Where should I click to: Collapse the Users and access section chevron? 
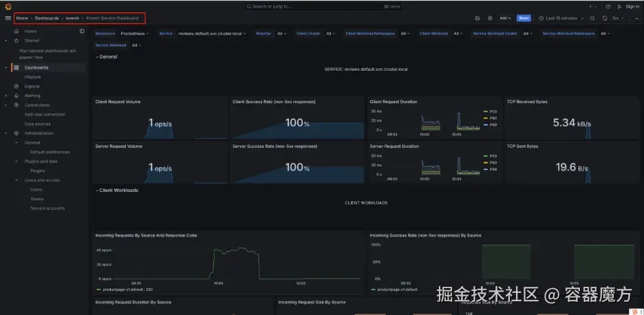17,180
